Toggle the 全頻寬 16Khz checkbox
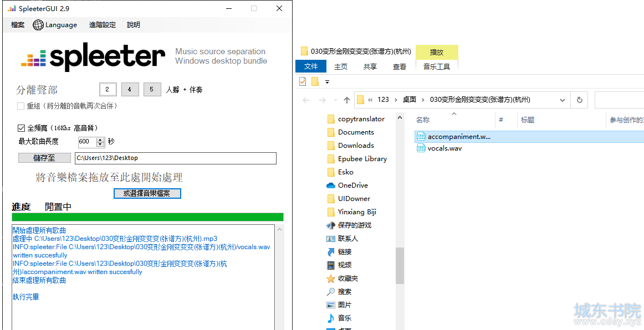Screen dimensions: 644x330 pos(21,128)
